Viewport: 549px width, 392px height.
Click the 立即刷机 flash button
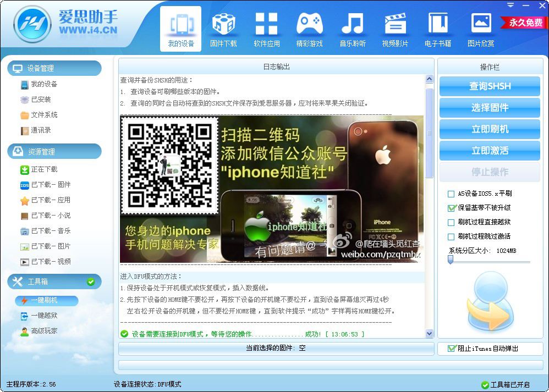click(490, 129)
